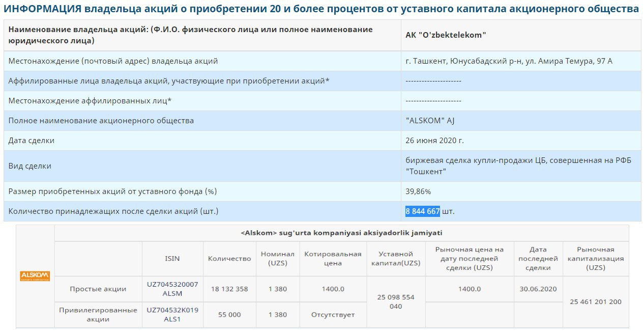Click the <Alskom> sug'urta kompaniyasi table title

(x=341, y=233)
